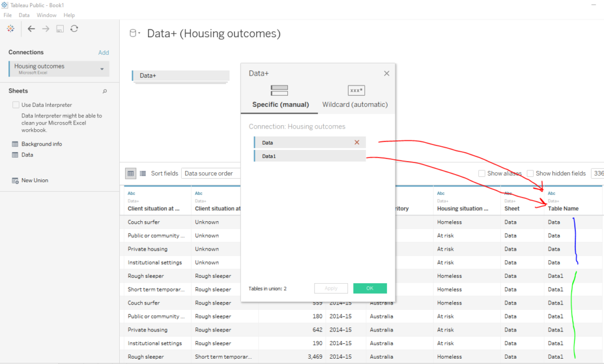
Task: Click the Sheet column header
Action: point(512,208)
